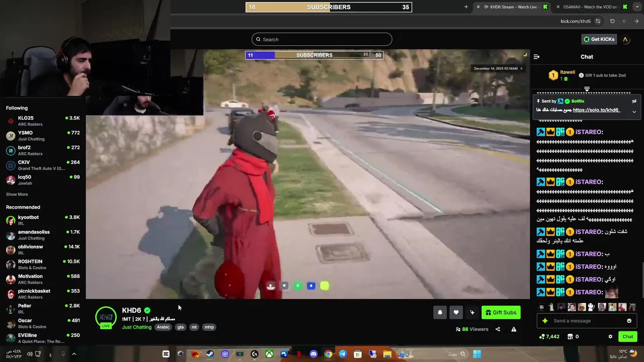644x362 pixels.
Task: Click the kick.com/khd6 address bar
Action: [x=576, y=21]
